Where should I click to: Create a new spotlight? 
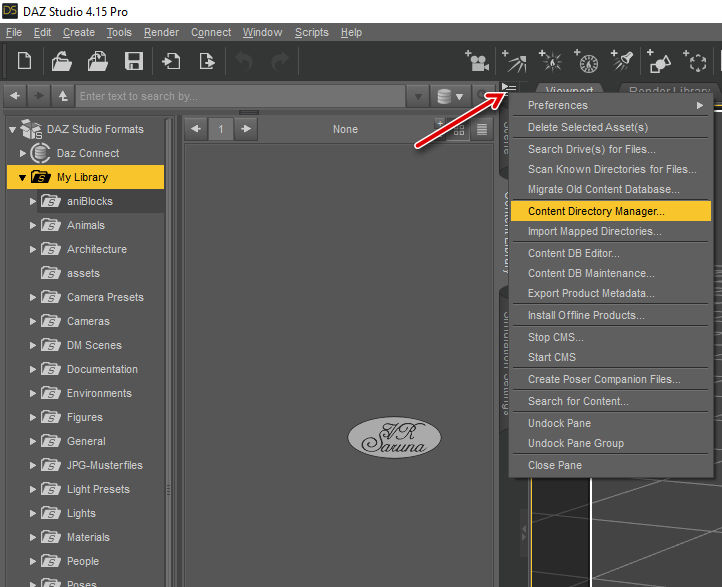click(x=622, y=61)
